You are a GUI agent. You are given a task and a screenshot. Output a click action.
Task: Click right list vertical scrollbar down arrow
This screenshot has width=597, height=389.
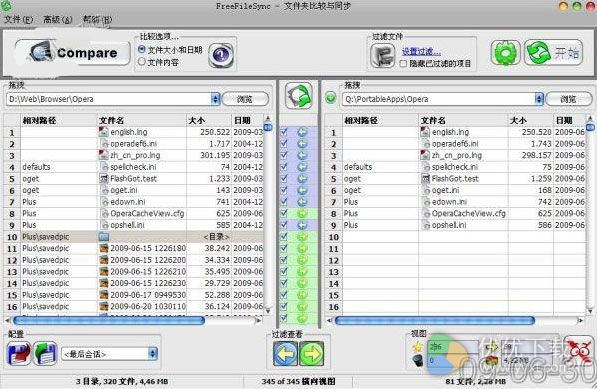point(591,311)
